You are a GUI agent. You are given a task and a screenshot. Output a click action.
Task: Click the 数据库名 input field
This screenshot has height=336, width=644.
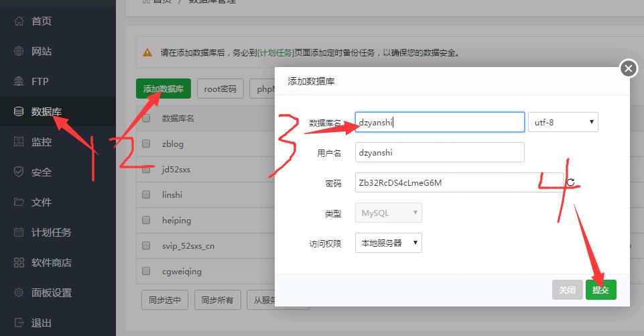pos(440,122)
